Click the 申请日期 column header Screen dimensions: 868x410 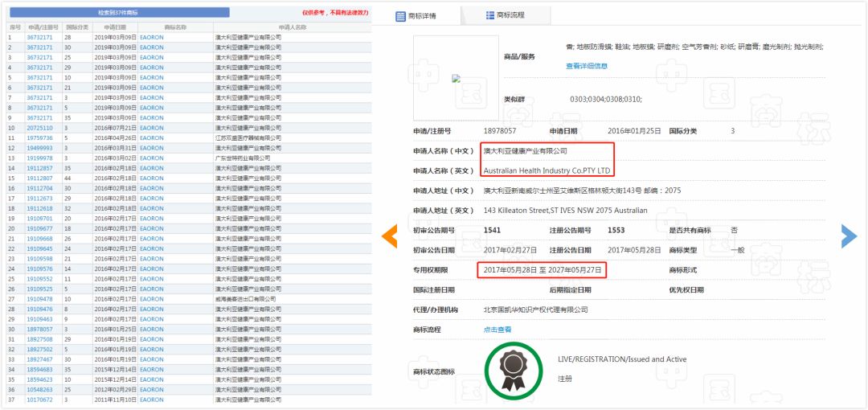point(114,27)
